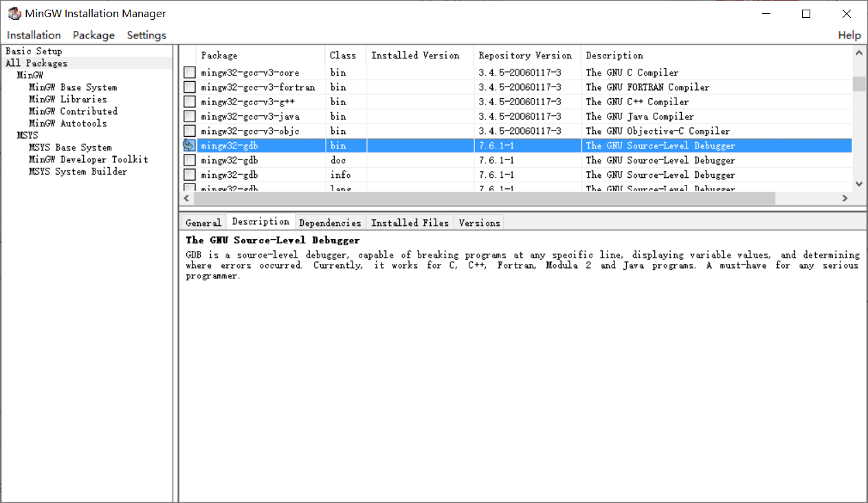Click the package list vertical scrollbar thumb
This screenshot has height=503, width=868.
(859, 83)
